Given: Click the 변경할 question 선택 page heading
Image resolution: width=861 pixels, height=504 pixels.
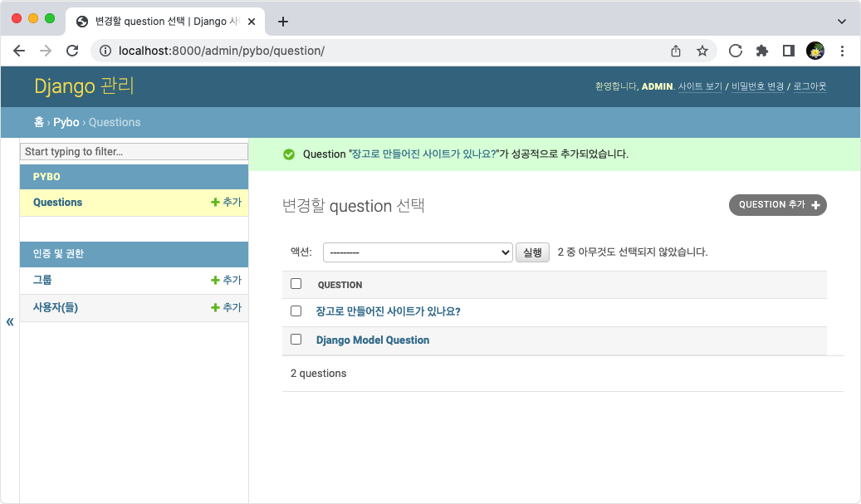Looking at the screenshot, I should tap(353, 206).
